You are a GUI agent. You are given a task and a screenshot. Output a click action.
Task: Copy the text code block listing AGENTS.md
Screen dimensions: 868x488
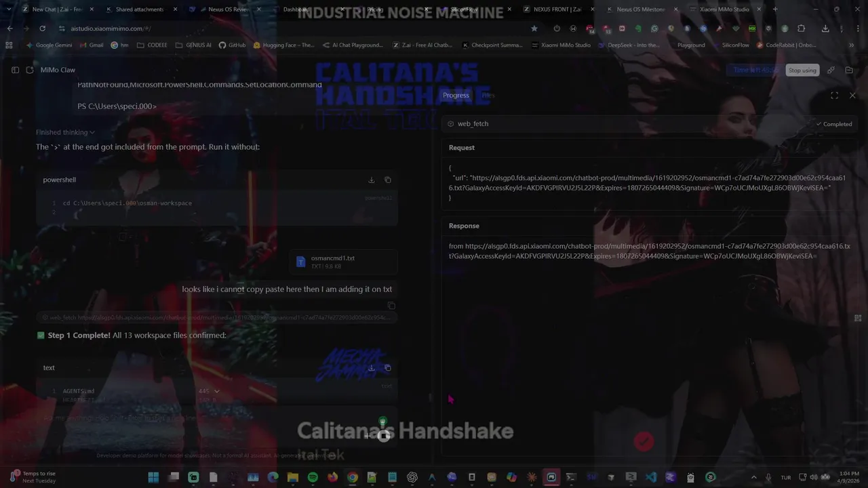(x=388, y=367)
